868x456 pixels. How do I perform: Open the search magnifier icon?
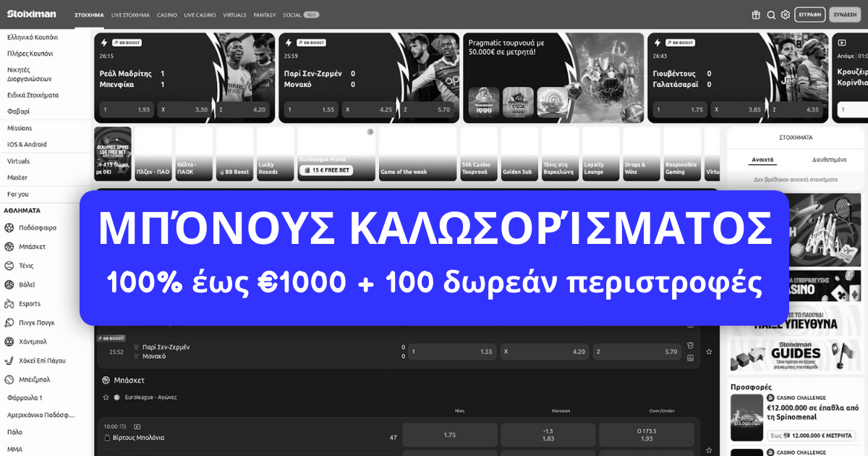[770, 14]
